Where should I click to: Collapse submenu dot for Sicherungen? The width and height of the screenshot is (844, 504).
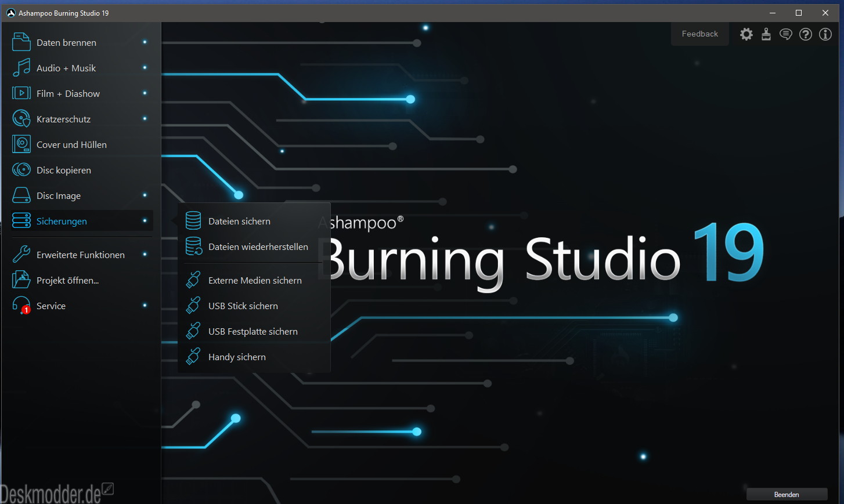[145, 220]
